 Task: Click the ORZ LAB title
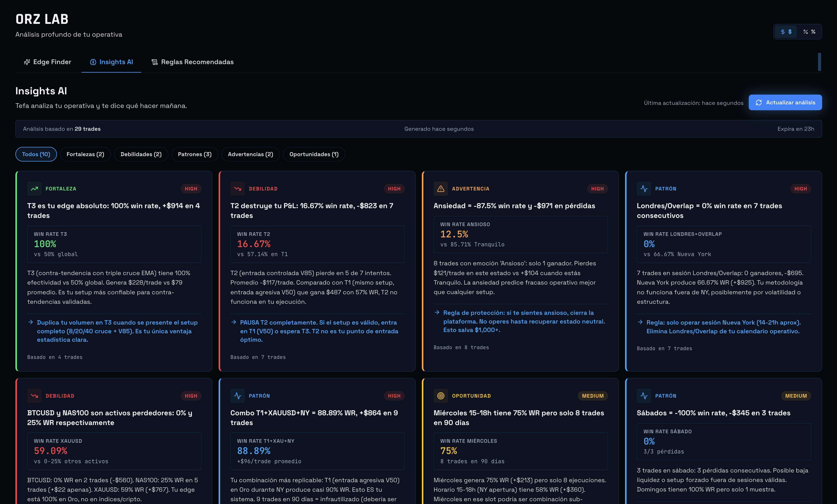pos(42,19)
